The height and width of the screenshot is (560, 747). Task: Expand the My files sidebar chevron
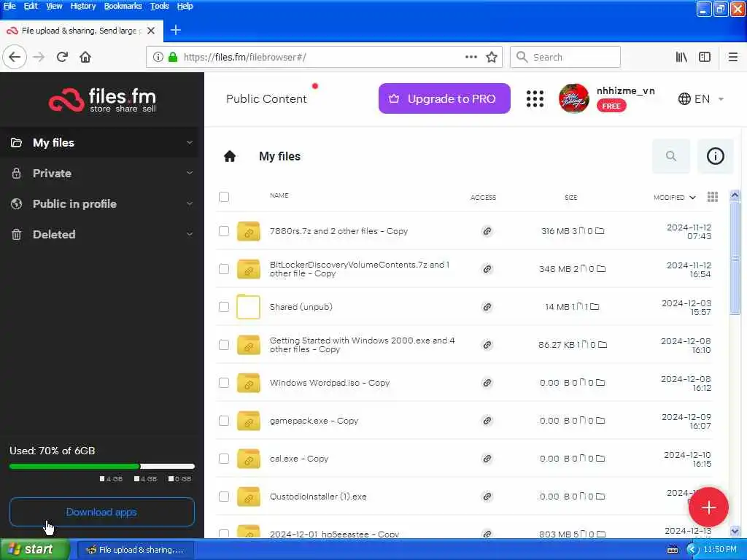(190, 142)
